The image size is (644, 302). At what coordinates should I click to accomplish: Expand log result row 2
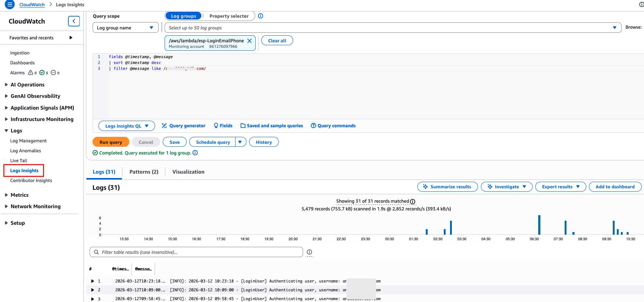point(93,290)
